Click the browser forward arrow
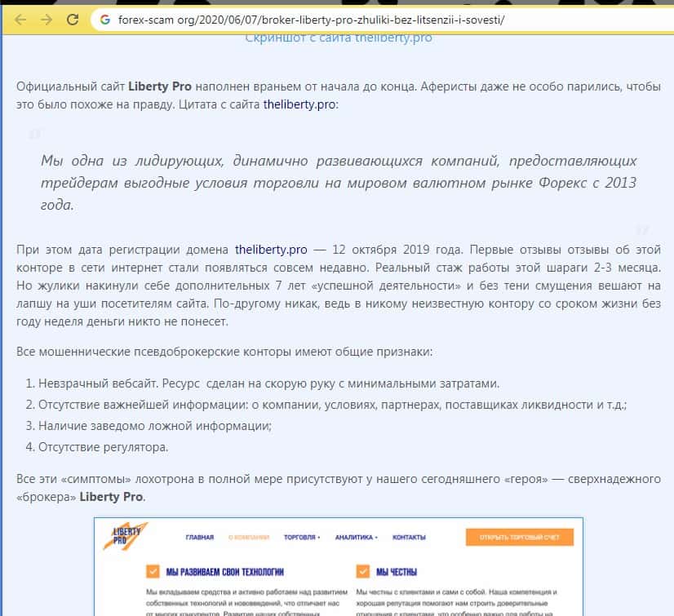 coord(47,20)
